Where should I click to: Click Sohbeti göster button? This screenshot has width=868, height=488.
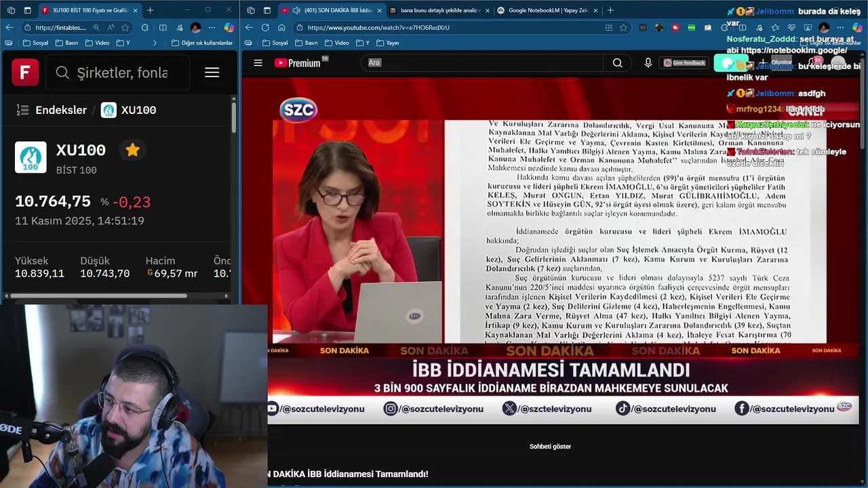(550, 447)
